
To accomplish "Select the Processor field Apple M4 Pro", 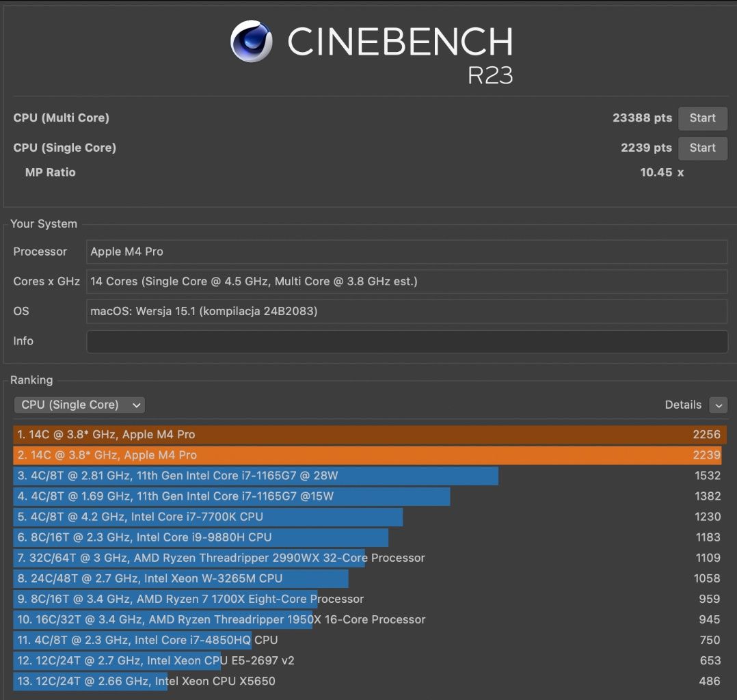I will pos(407,252).
